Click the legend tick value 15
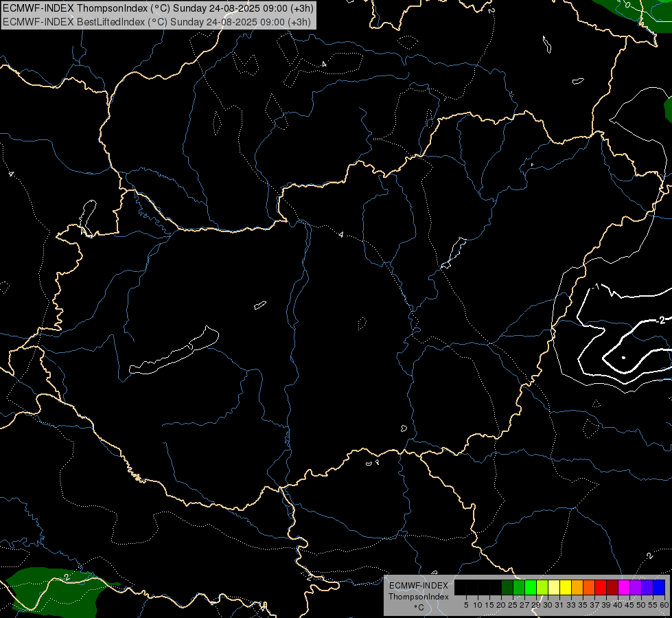Screen dimensions: 672x618 click(489, 605)
